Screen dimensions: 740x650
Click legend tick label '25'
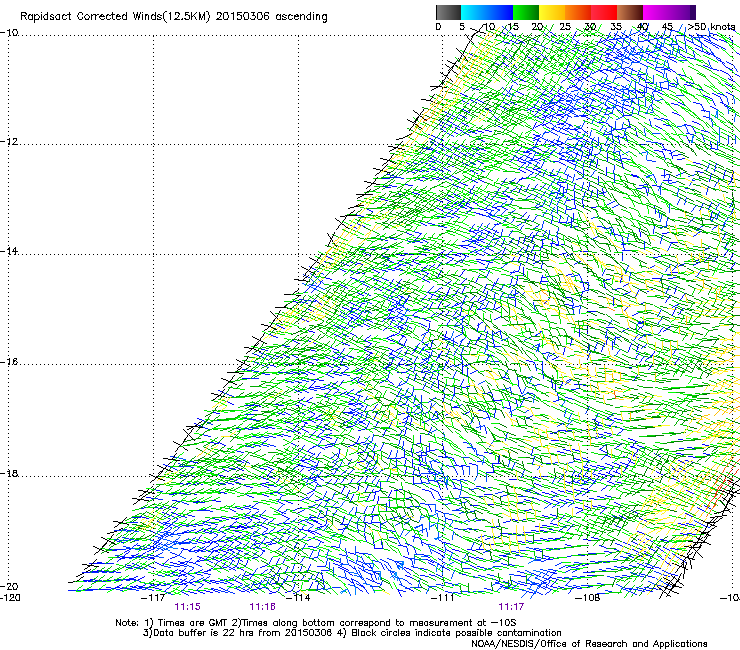tap(565, 27)
